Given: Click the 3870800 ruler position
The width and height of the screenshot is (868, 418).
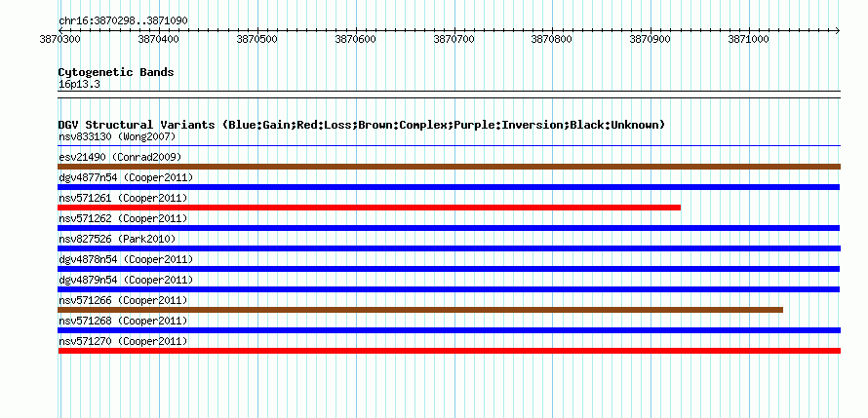Looking at the screenshot, I should 552,40.
